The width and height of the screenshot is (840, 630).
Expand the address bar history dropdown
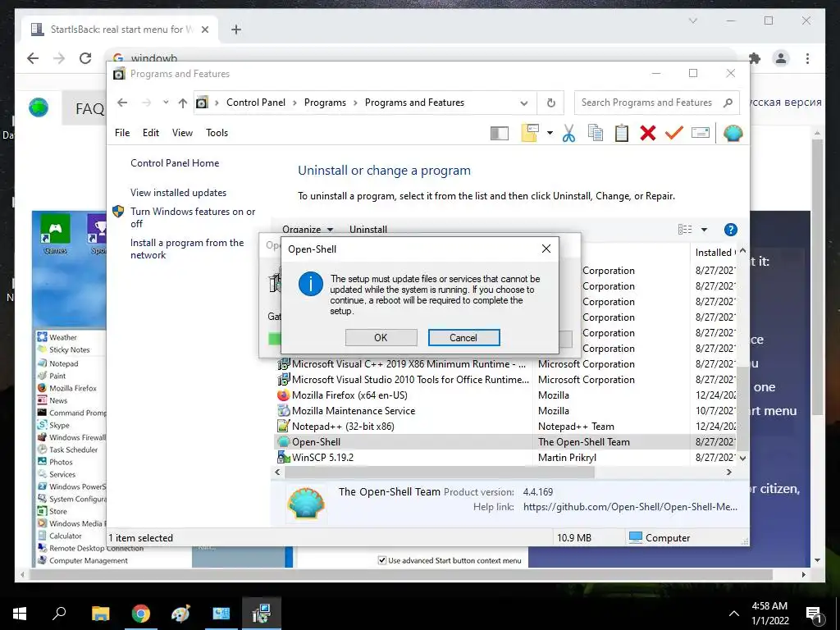click(x=524, y=103)
